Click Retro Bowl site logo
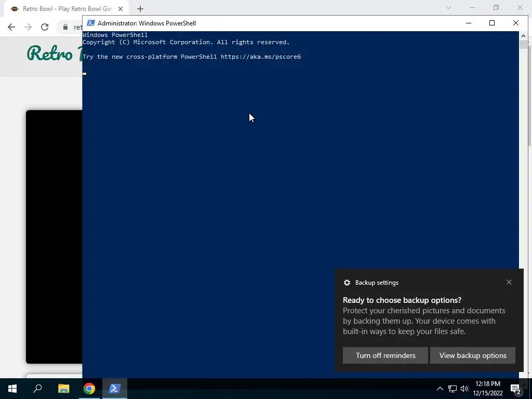The height and width of the screenshot is (399, 532). pyautogui.click(x=54, y=54)
